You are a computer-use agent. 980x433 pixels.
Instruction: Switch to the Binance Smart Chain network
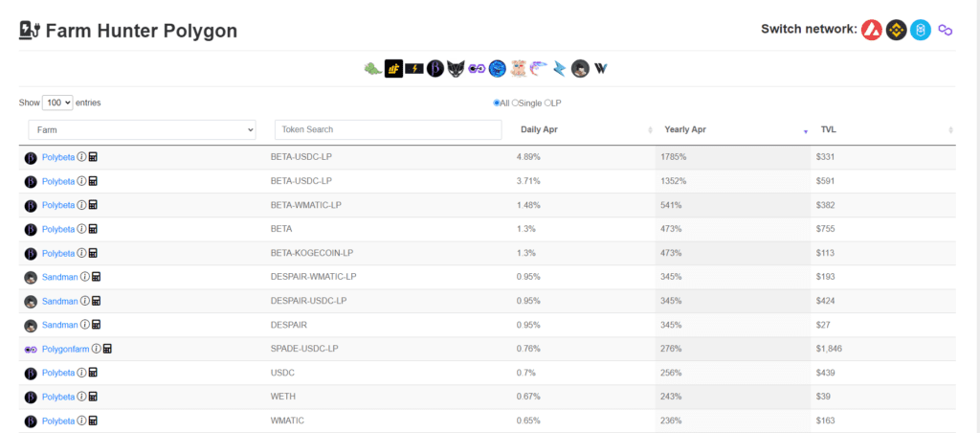coord(896,30)
